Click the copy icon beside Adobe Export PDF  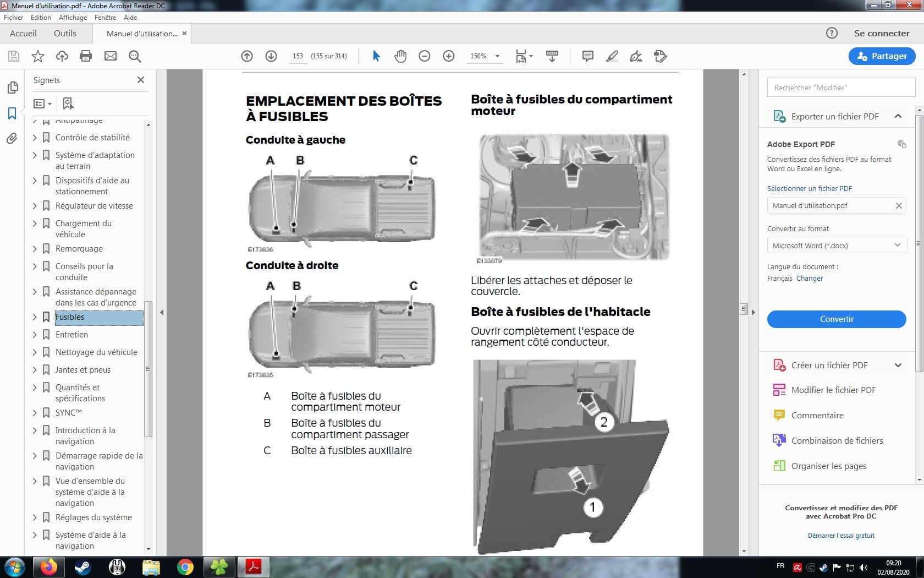pyautogui.click(x=902, y=144)
